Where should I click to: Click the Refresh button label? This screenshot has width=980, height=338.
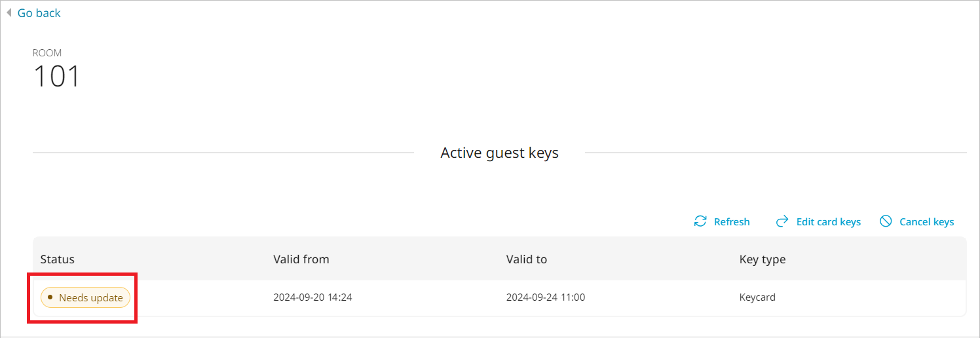[x=732, y=222]
